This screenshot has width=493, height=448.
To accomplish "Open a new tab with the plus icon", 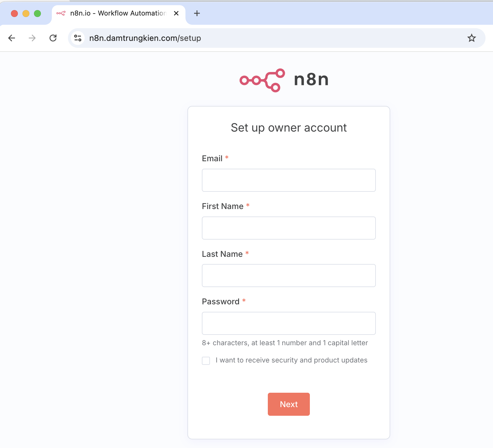I will click(x=197, y=13).
